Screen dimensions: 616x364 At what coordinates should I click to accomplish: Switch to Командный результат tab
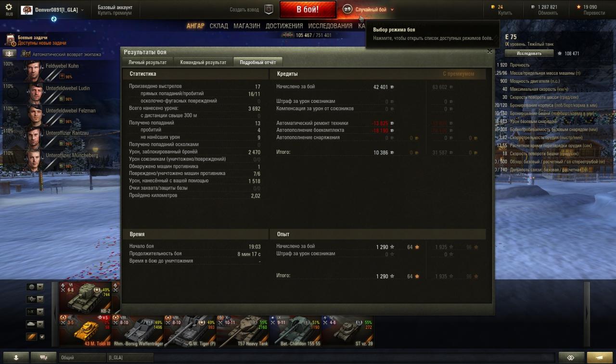point(203,62)
